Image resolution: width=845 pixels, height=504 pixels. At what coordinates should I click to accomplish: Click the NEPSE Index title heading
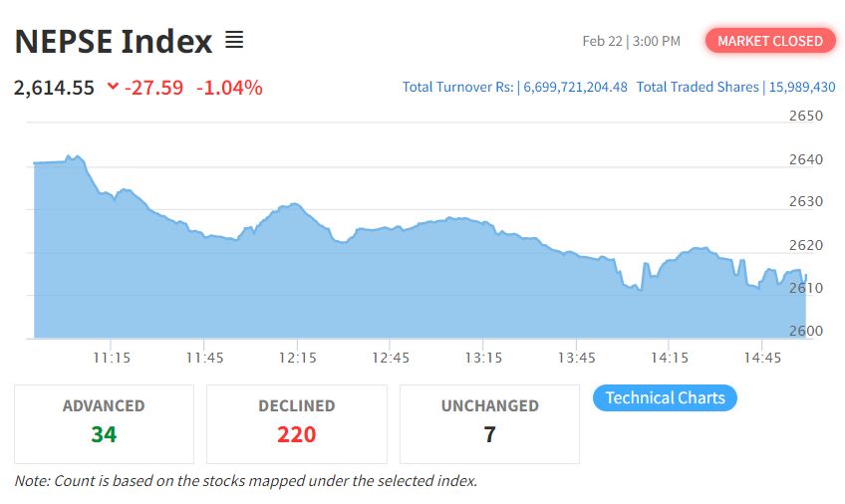pos(114,42)
